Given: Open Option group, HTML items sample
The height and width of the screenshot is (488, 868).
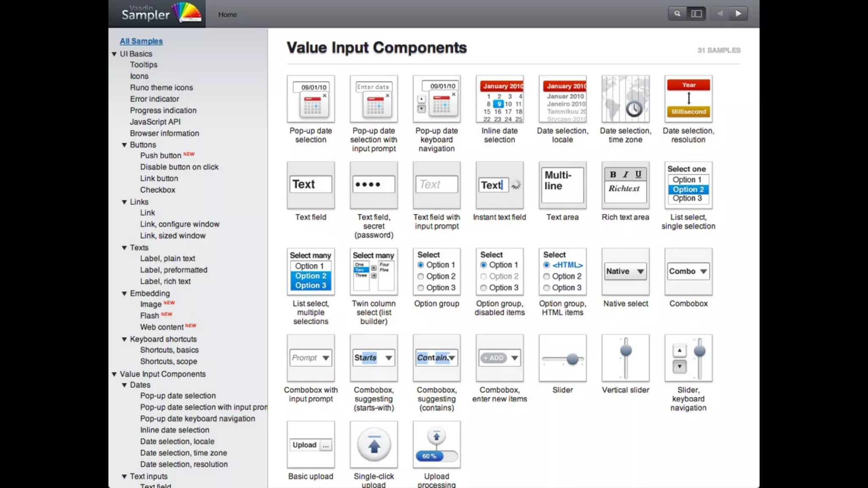Looking at the screenshot, I should pyautogui.click(x=562, y=272).
